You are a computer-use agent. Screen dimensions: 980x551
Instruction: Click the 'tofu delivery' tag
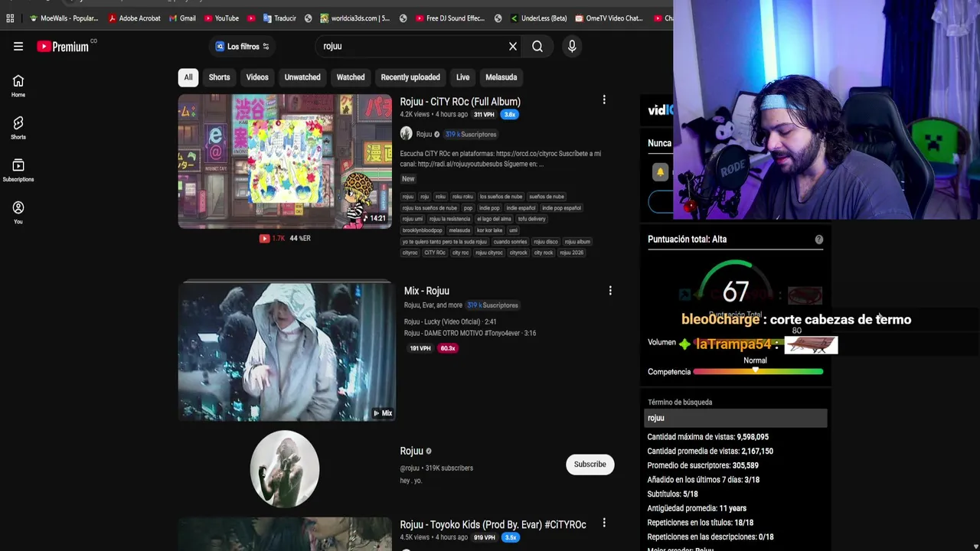coord(531,219)
